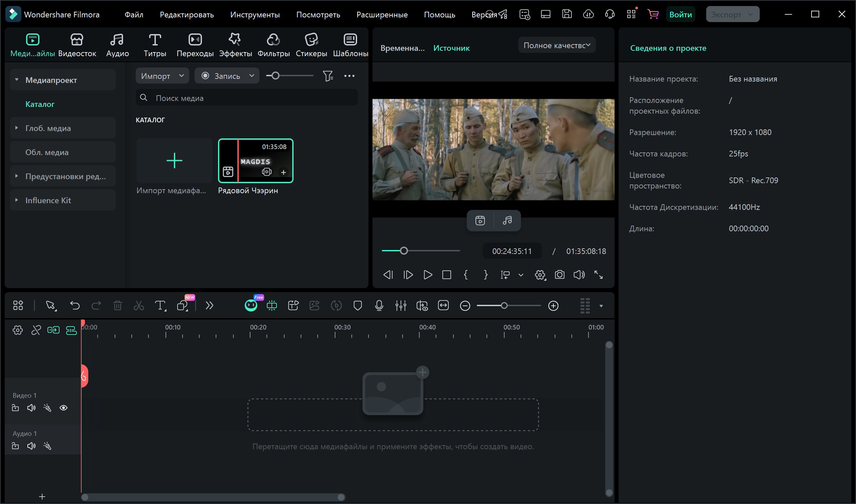Switch to the Временная шкала preview tab
The width and height of the screenshot is (856, 504).
click(x=402, y=48)
